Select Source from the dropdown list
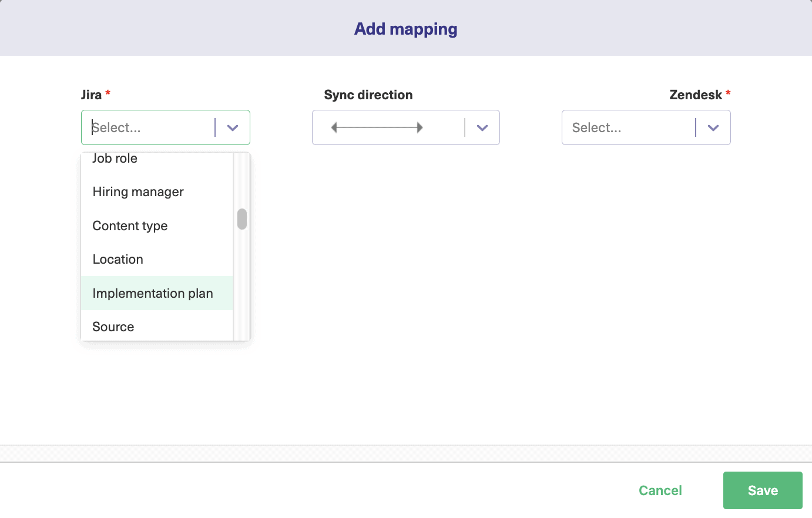The width and height of the screenshot is (812, 518). click(113, 327)
